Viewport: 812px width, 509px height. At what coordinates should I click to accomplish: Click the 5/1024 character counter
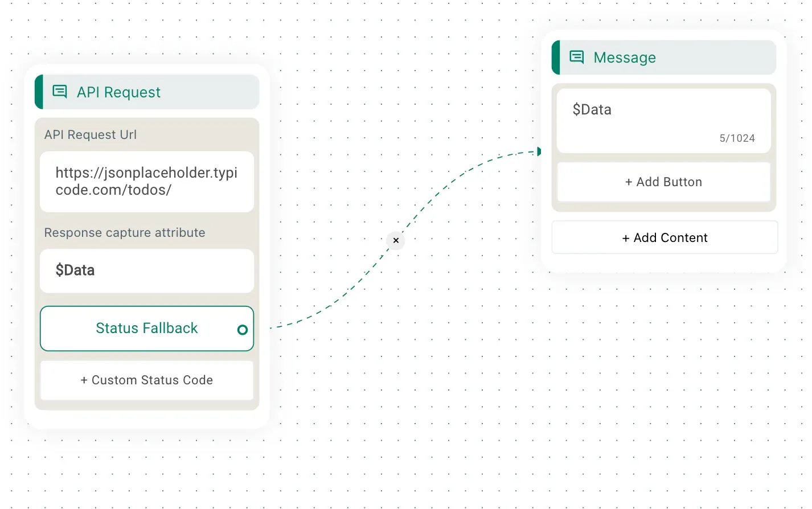[x=737, y=138]
